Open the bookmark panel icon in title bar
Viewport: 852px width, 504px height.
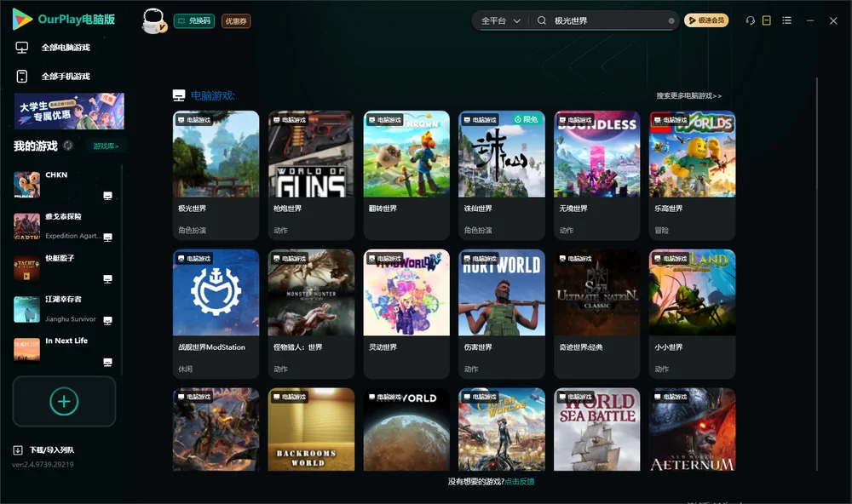[767, 20]
